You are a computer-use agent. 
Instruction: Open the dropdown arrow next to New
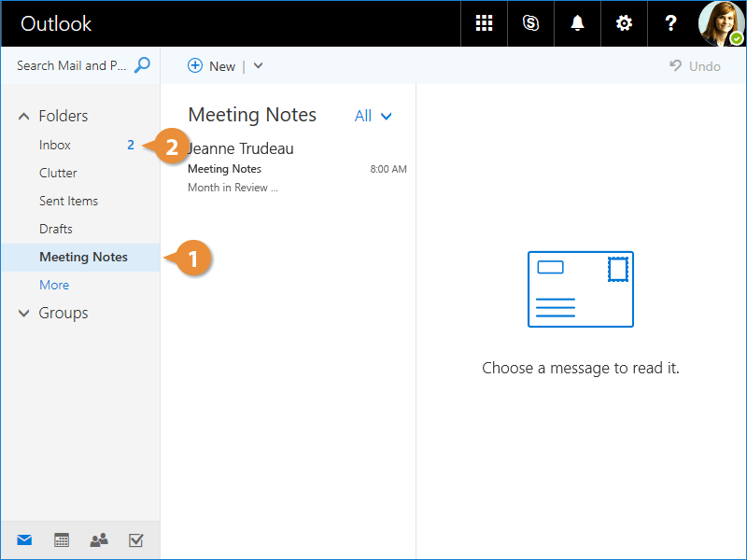tap(259, 66)
